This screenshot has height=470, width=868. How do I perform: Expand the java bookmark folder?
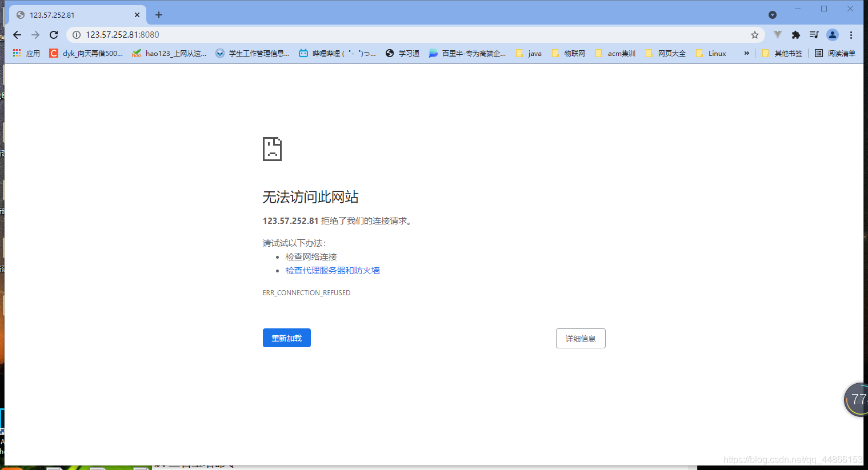tap(529, 53)
